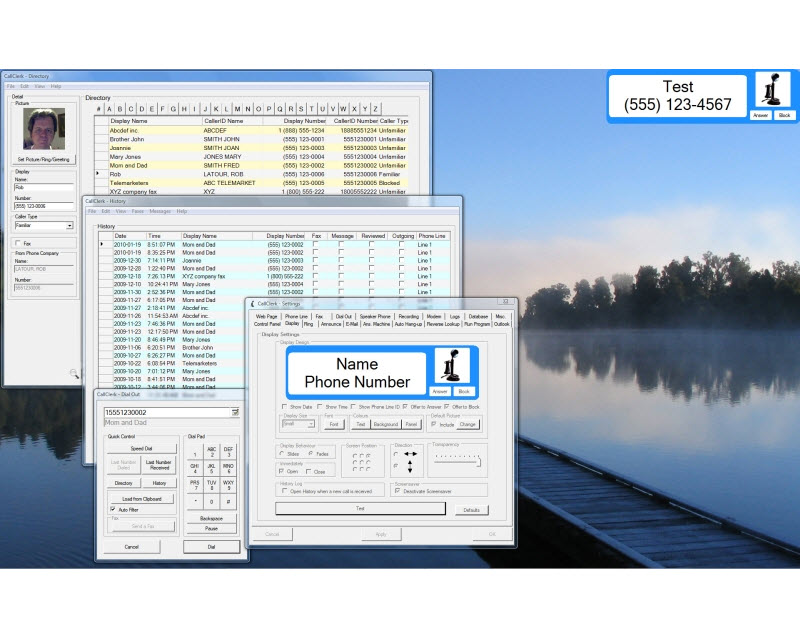Filter directory by letter M
The image size is (800, 640).
click(x=236, y=109)
